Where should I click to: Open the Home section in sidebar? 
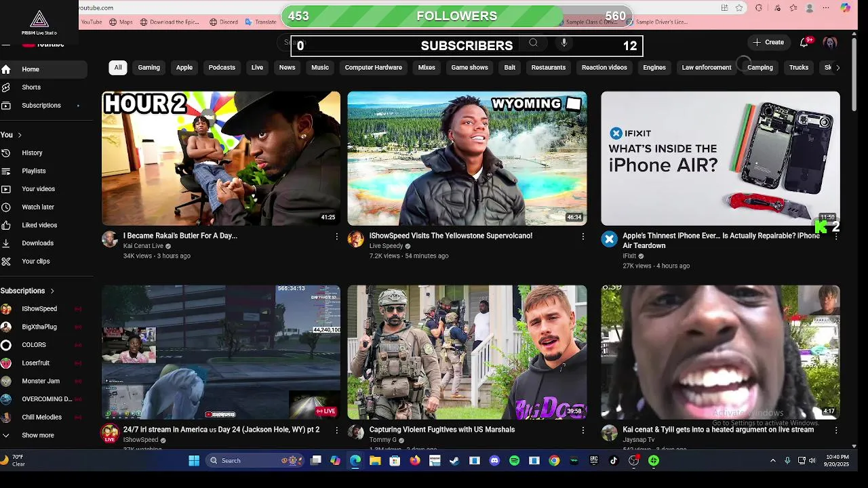pyautogui.click(x=43, y=69)
